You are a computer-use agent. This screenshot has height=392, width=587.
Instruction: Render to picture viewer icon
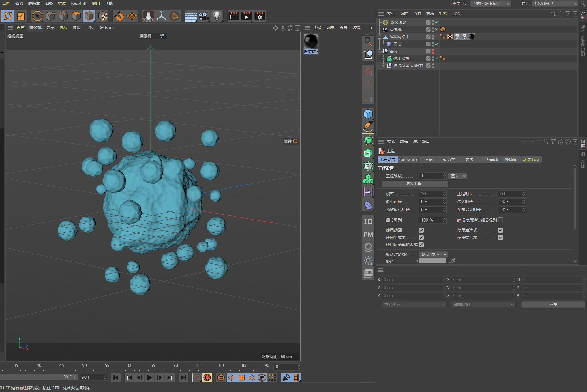246,16
